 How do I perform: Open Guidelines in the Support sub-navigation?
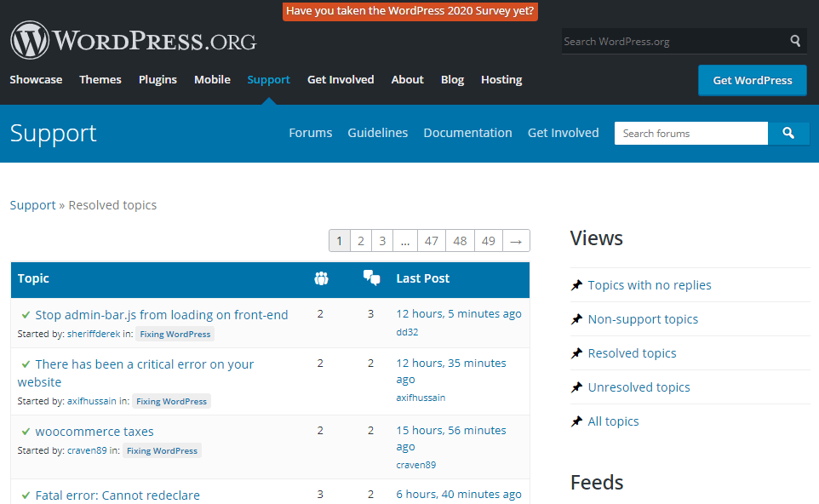click(378, 133)
